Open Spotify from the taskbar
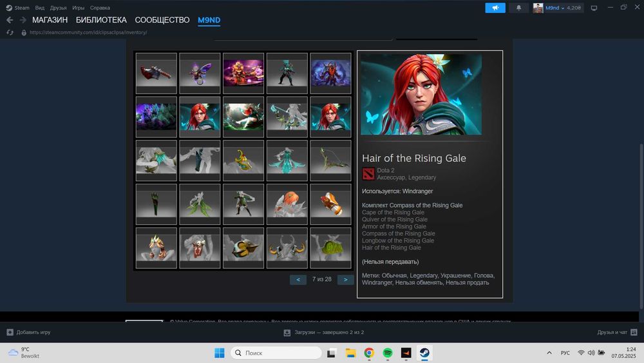 (387, 353)
